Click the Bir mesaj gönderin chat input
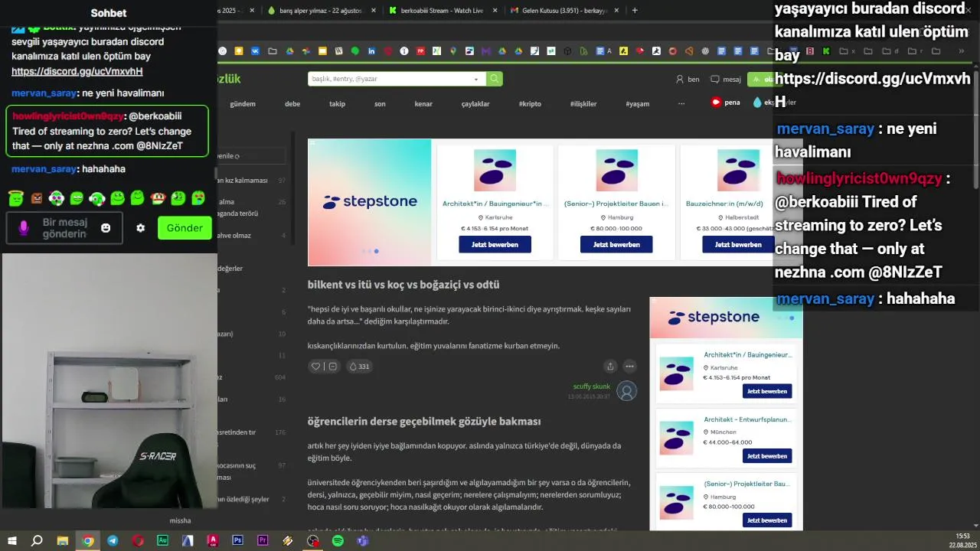The width and height of the screenshot is (980, 551). (x=65, y=228)
